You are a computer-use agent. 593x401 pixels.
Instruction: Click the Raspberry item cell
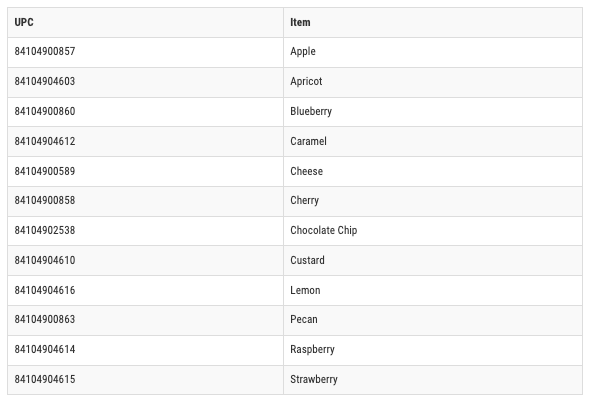(433, 350)
